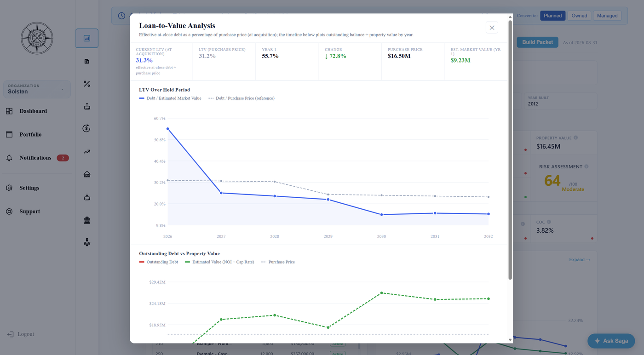Open Portfolio from the sidebar

tap(30, 135)
